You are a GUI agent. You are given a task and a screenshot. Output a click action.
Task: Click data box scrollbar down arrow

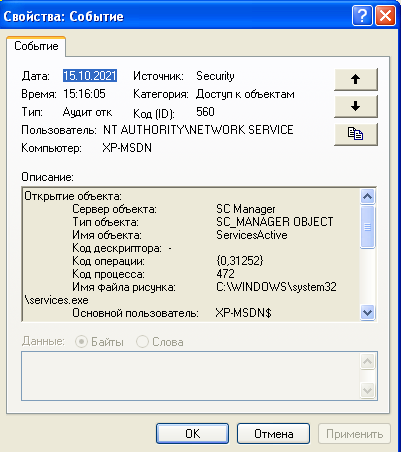coord(368,390)
